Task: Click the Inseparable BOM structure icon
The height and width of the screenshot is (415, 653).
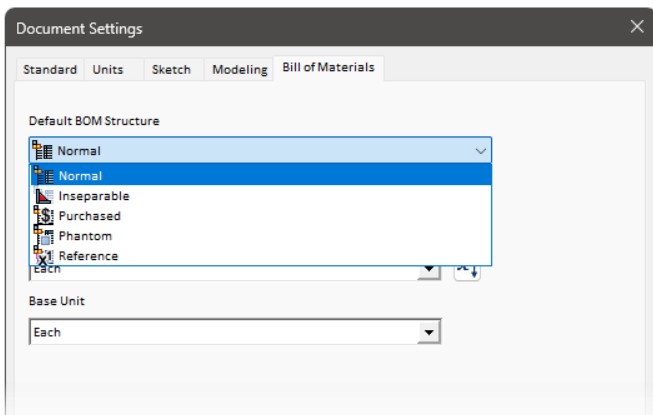Action: tap(42, 196)
